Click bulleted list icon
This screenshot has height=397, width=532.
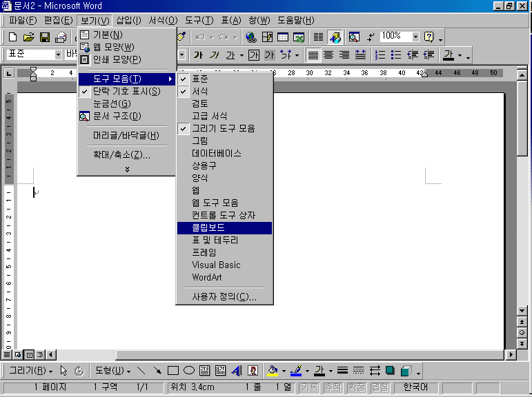point(396,54)
